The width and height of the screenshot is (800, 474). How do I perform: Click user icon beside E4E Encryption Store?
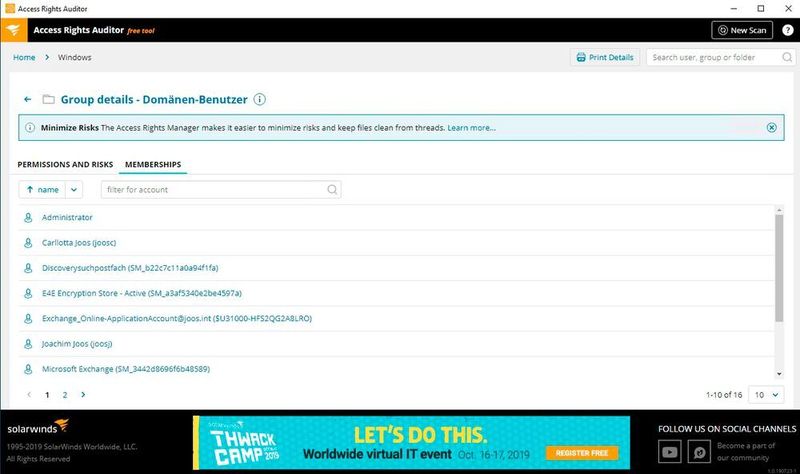[x=28, y=293]
